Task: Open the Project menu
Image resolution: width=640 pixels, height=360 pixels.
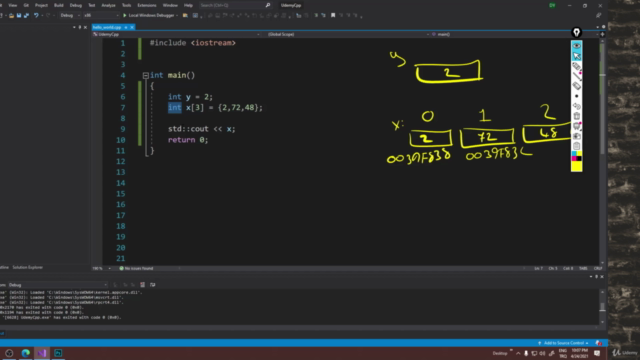Action: tap(41, 5)
